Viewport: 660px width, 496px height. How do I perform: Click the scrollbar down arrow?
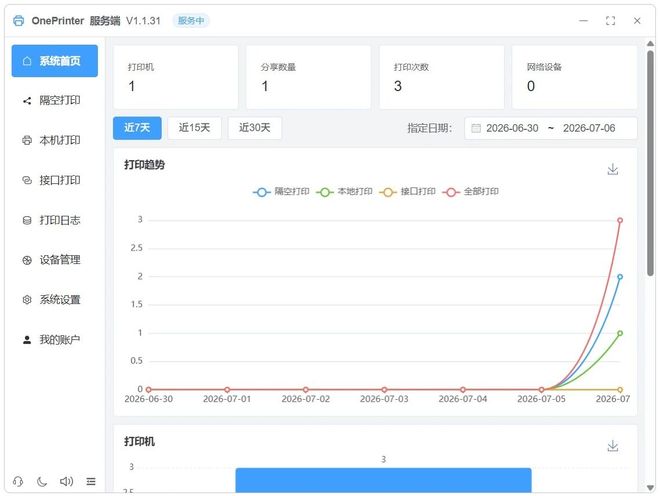point(650,488)
